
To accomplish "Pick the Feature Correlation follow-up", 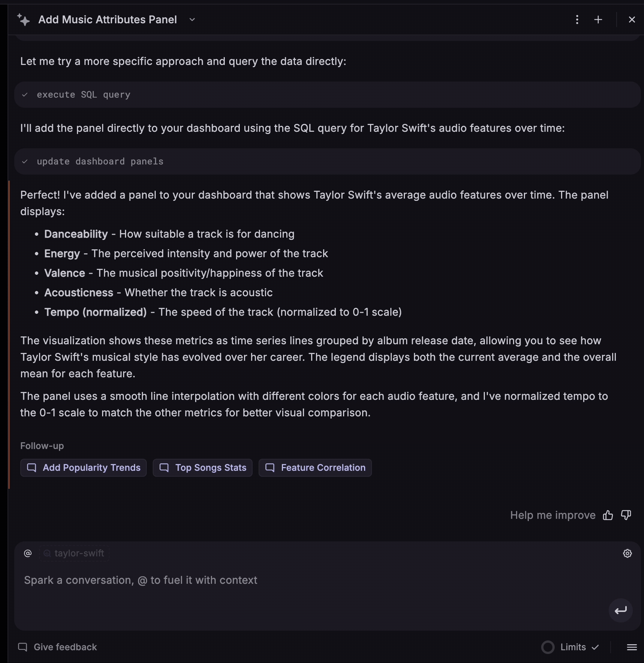I will (x=315, y=468).
